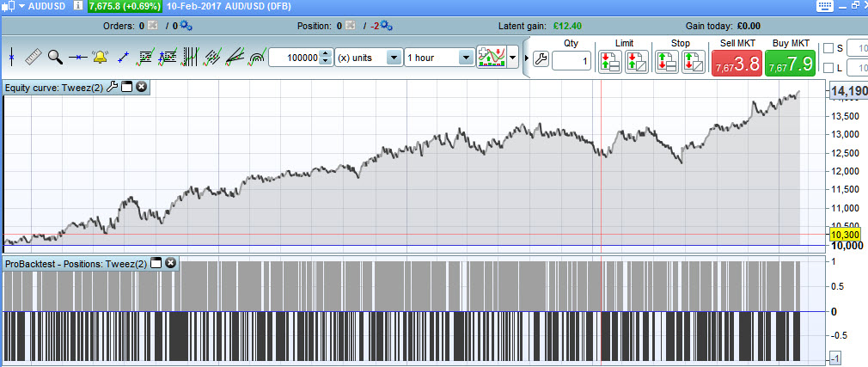Open the 1 hour timeframe dropdown

[439, 58]
